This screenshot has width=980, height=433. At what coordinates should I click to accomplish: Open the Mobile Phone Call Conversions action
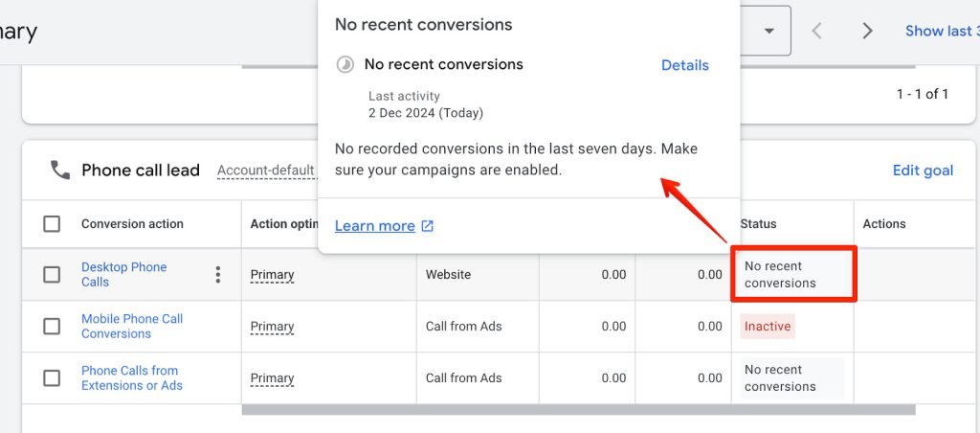click(x=132, y=326)
